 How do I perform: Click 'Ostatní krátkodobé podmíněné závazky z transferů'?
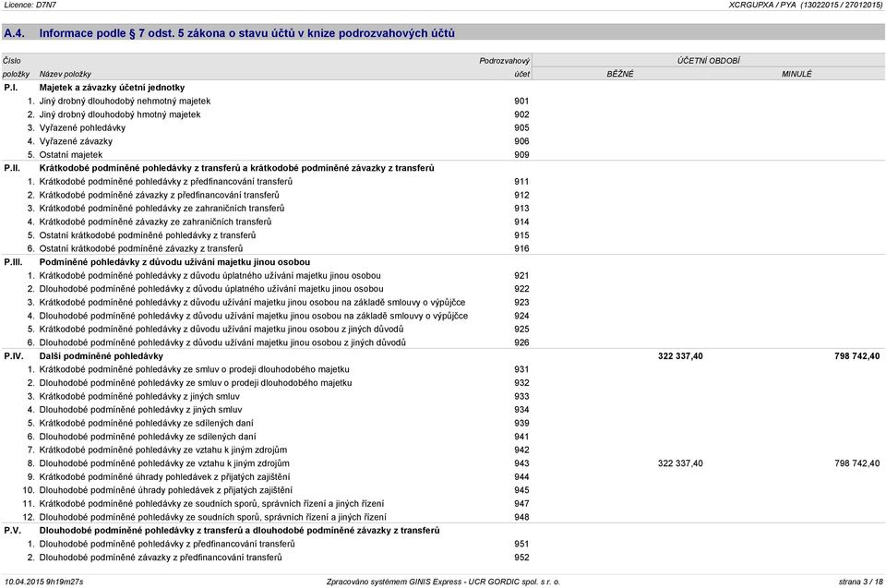pyautogui.click(x=140, y=249)
